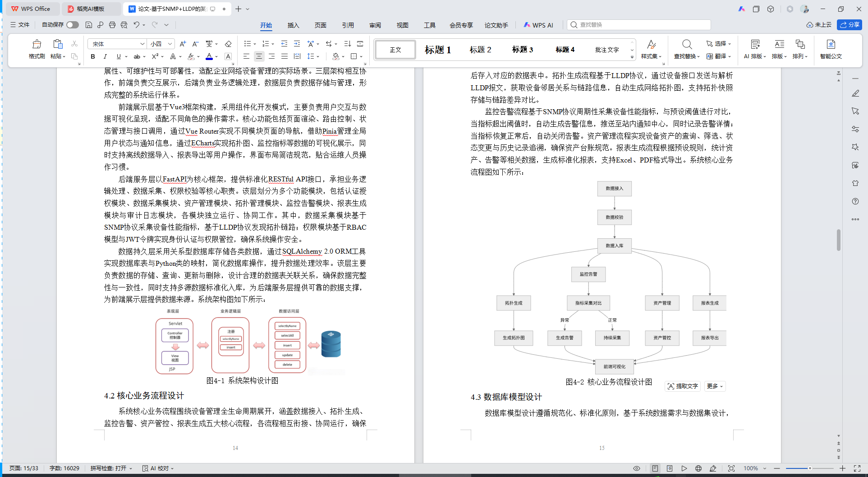The image size is (868, 477).
Task: Open the Review (审阅) ribbon tab
Action: (375, 25)
